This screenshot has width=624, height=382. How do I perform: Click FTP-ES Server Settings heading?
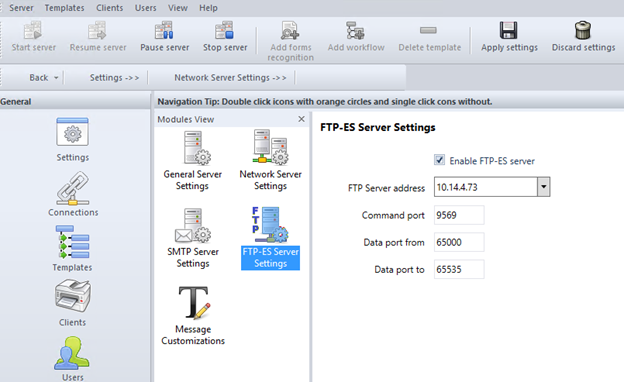coord(378,127)
